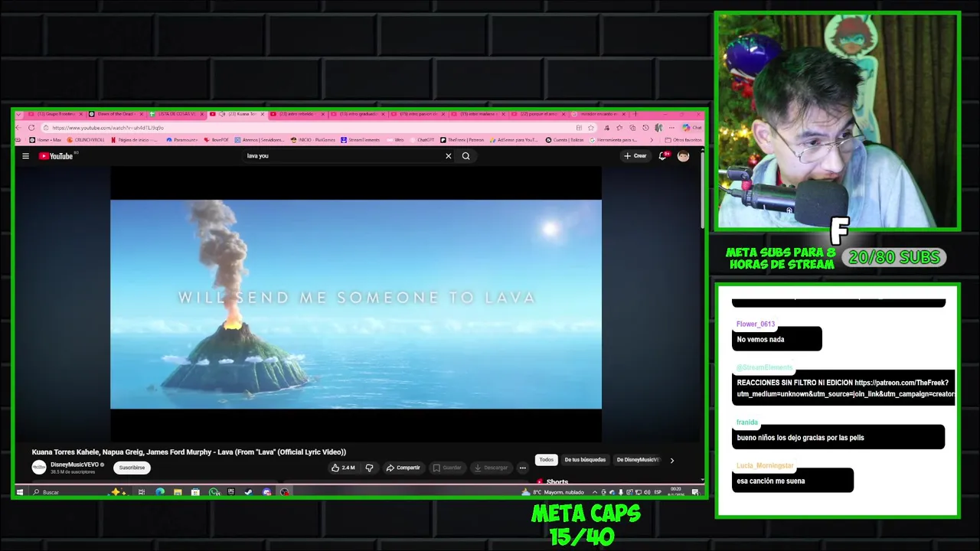Open the Home • Max bookmark
The height and width of the screenshot is (551, 980).
point(46,140)
